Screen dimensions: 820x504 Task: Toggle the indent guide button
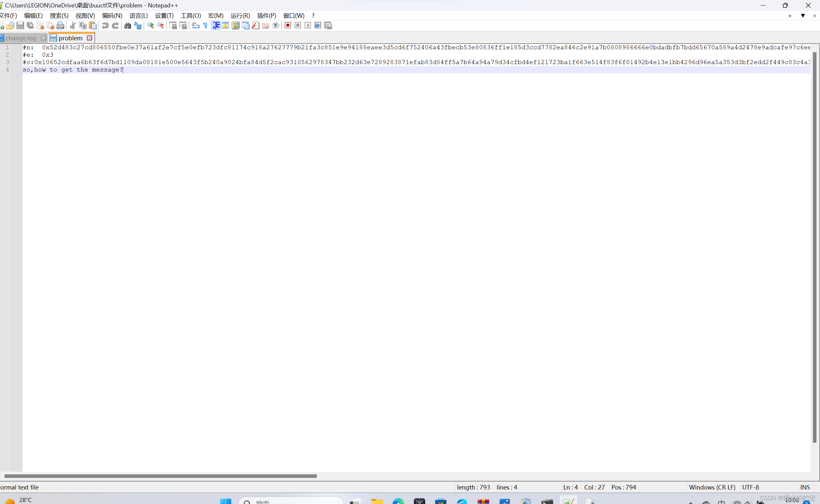[216, 25]
